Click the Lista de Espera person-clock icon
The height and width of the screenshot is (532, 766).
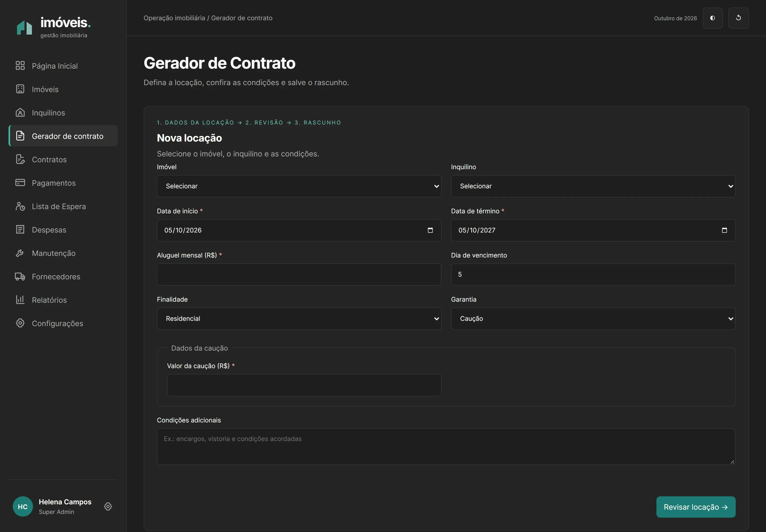[x=20, y=206]
